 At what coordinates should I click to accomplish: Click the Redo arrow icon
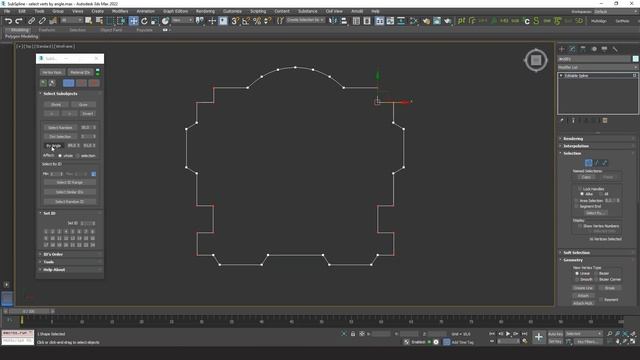19,21
